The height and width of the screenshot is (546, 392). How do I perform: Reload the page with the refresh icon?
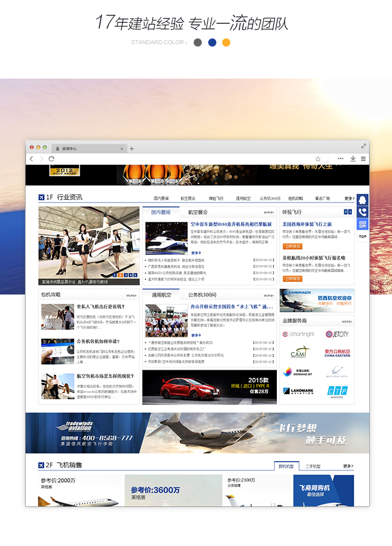pyautogui.click(x=52, y=159)
